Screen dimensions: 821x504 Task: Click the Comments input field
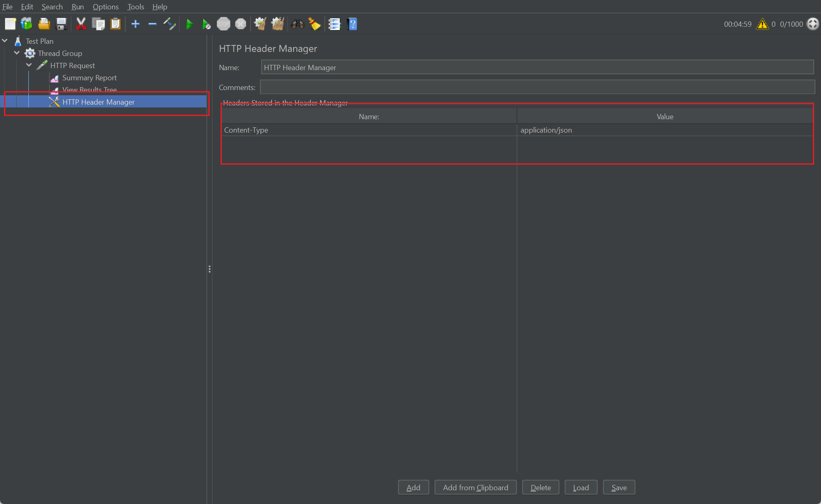[537, 87]
